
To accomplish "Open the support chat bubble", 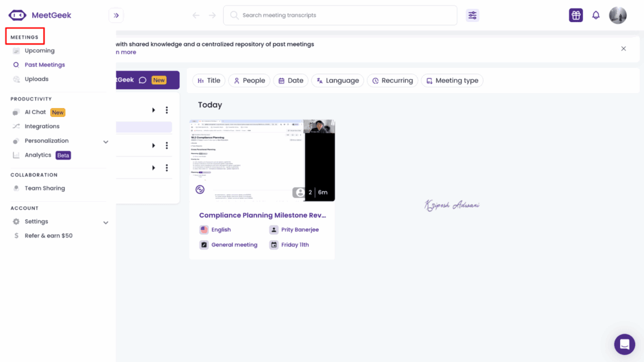I will 625,344.
